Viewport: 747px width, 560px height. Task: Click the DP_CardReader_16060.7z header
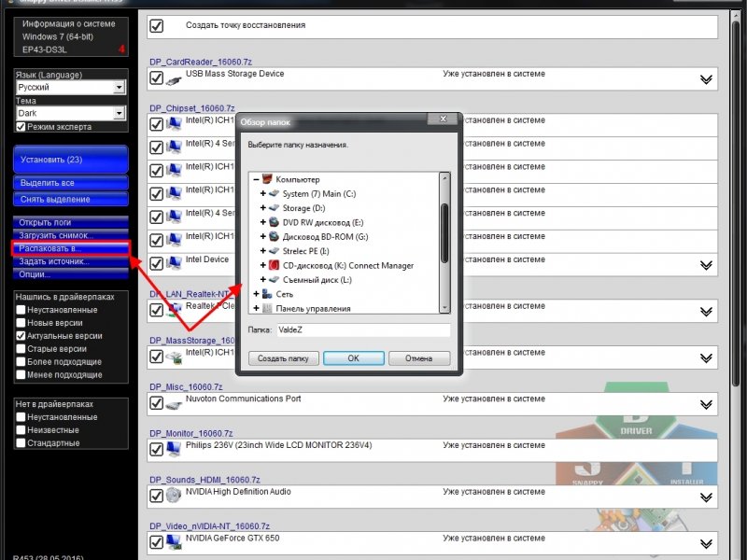tap(201, 62)
